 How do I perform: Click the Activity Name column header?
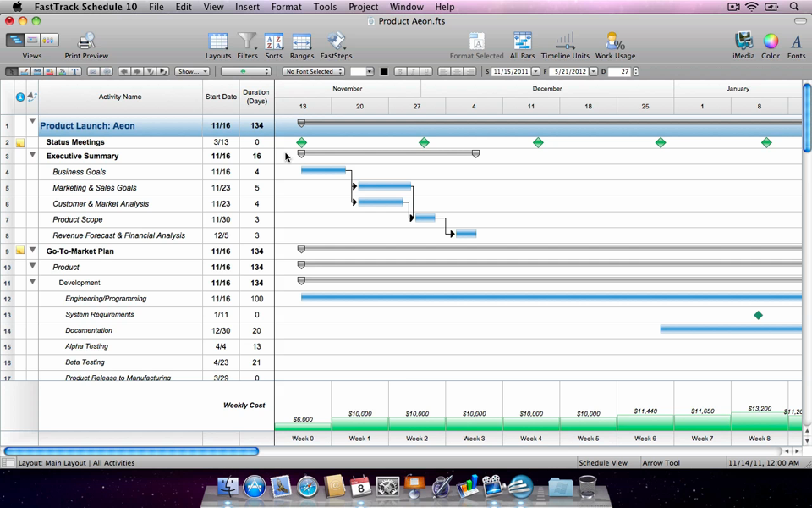[120, 97]
